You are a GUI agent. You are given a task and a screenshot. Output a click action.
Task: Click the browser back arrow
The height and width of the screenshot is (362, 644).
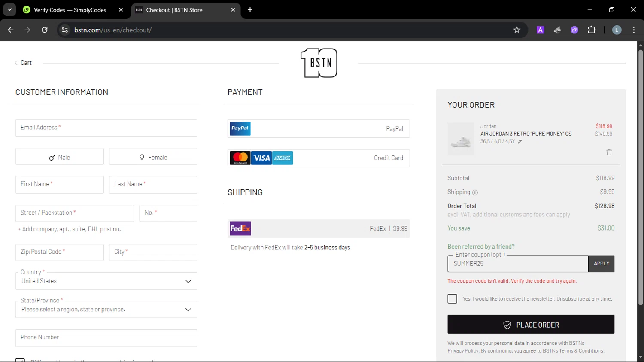click(x=11, y=30)
